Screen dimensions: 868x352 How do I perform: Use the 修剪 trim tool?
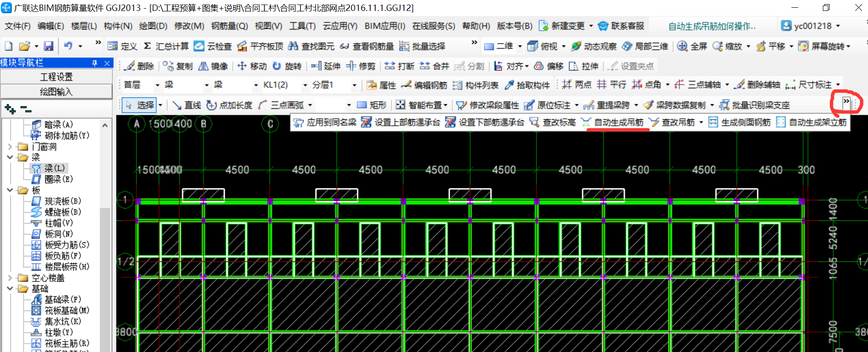pyautogui.click(x=360, y=66)
